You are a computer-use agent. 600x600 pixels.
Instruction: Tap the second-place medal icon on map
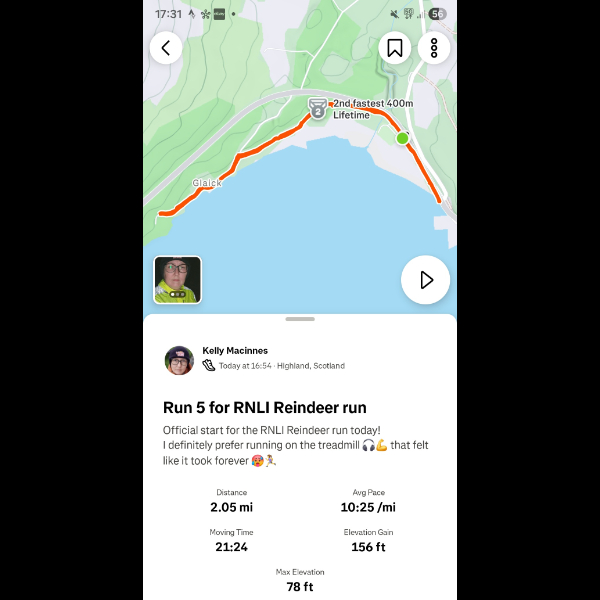pos(318,109)
